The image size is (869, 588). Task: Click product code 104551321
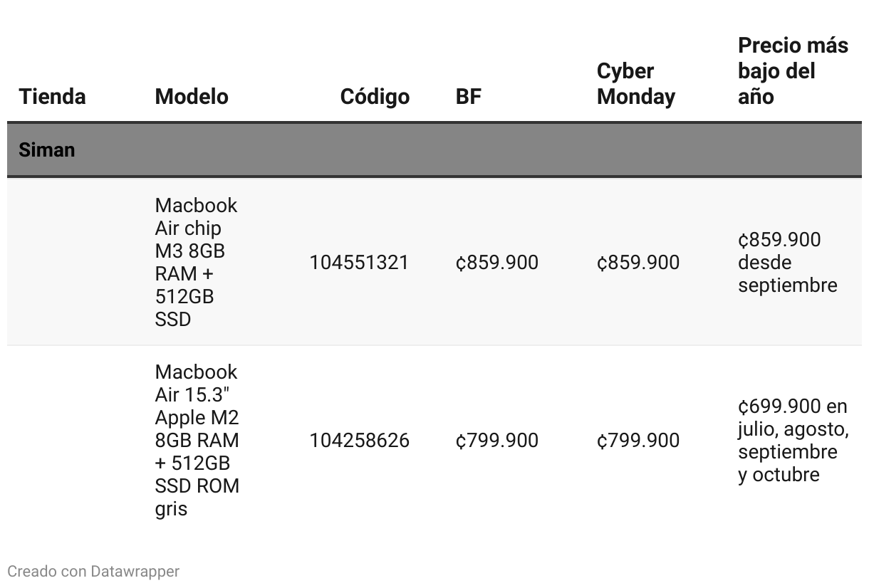[x=359, y=263]
